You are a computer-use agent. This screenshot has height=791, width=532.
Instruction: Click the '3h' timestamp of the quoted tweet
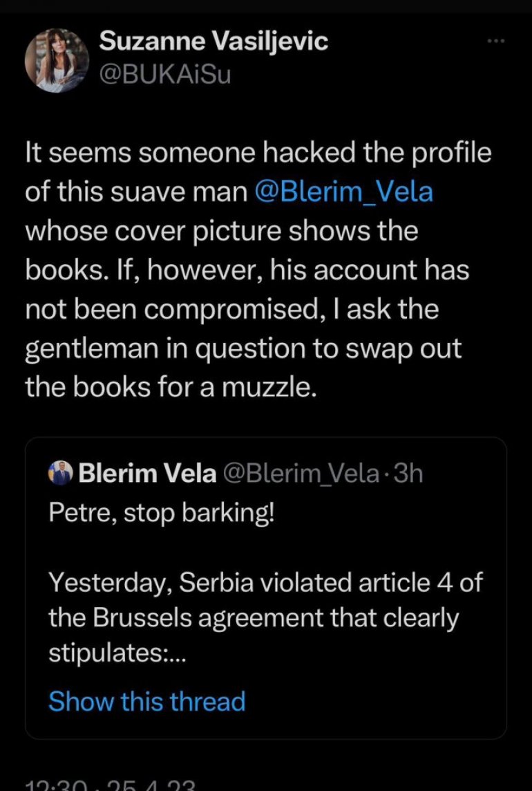(x=407, y=474)
